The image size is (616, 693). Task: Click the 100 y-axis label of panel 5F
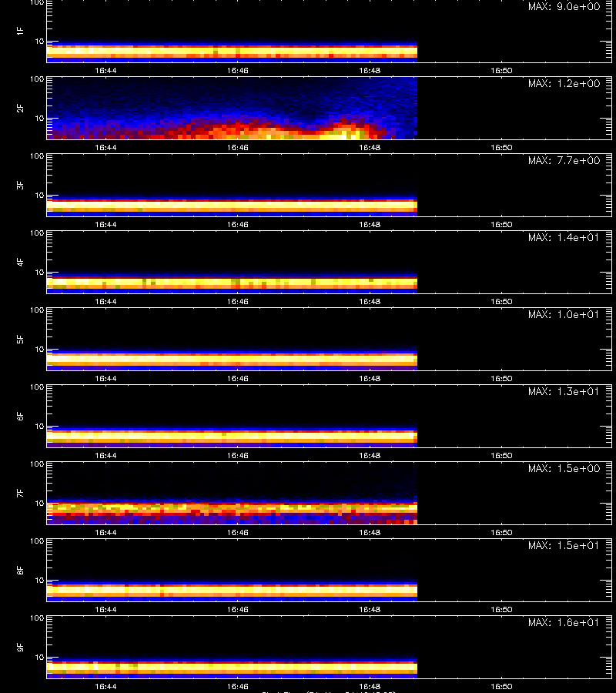tap(37, 310)
